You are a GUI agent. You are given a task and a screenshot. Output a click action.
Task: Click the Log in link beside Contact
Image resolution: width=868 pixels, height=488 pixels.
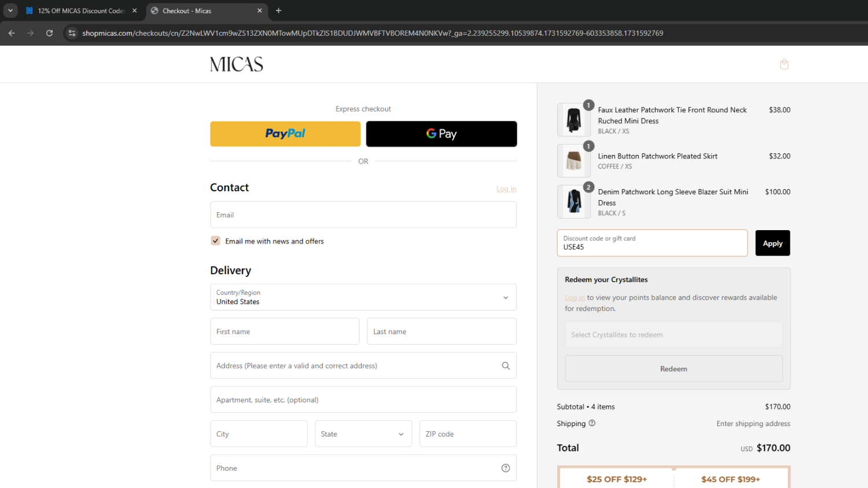point(506,189)
